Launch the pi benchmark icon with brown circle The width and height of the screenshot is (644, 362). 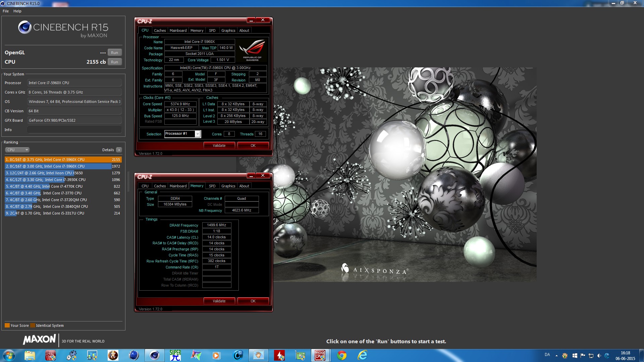(x=113, y=355)
